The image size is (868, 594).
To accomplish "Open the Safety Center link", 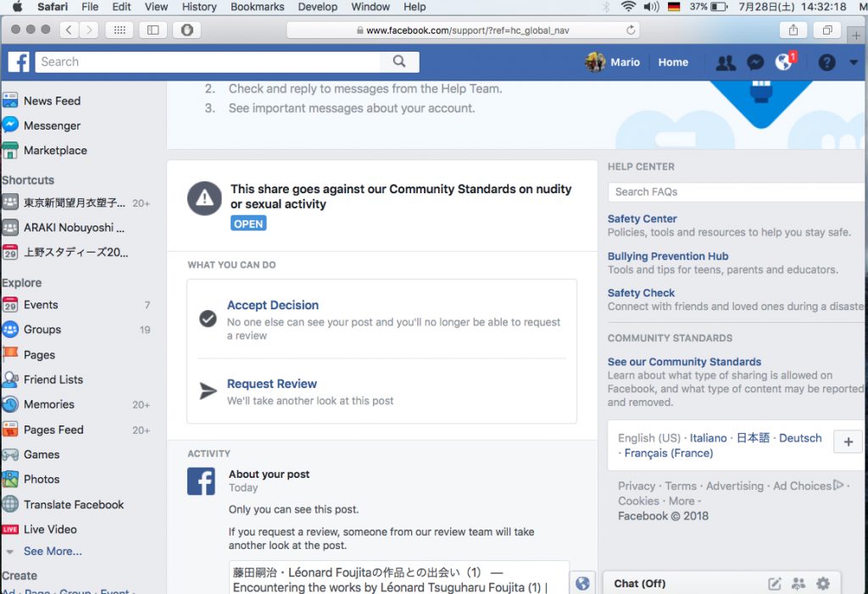I will (643, 219).
